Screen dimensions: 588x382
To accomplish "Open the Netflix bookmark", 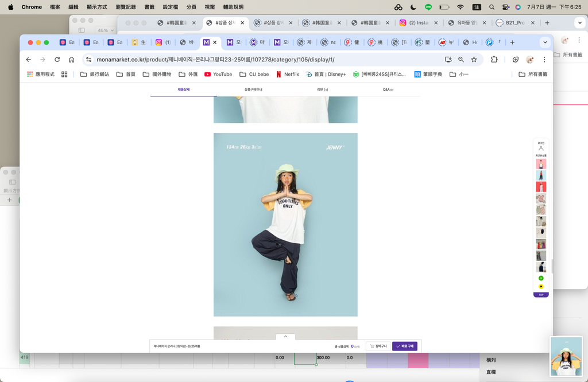I will coord(288,74).
